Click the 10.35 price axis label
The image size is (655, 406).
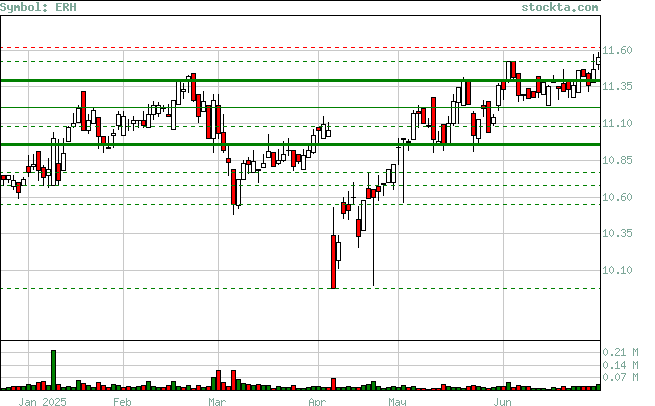click(x=617, y=233)
